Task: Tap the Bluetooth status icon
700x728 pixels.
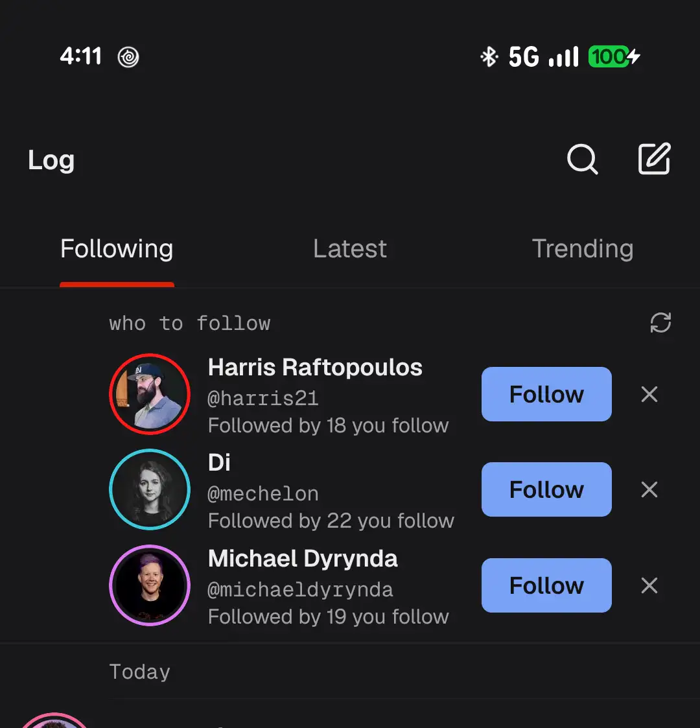Action: click(489, 56)
